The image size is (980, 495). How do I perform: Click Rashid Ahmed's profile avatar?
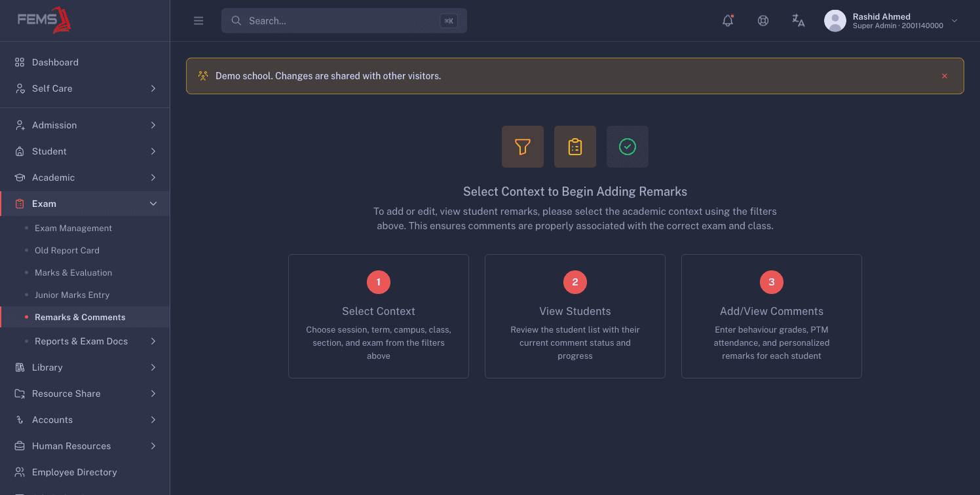(x=835, y=21)
